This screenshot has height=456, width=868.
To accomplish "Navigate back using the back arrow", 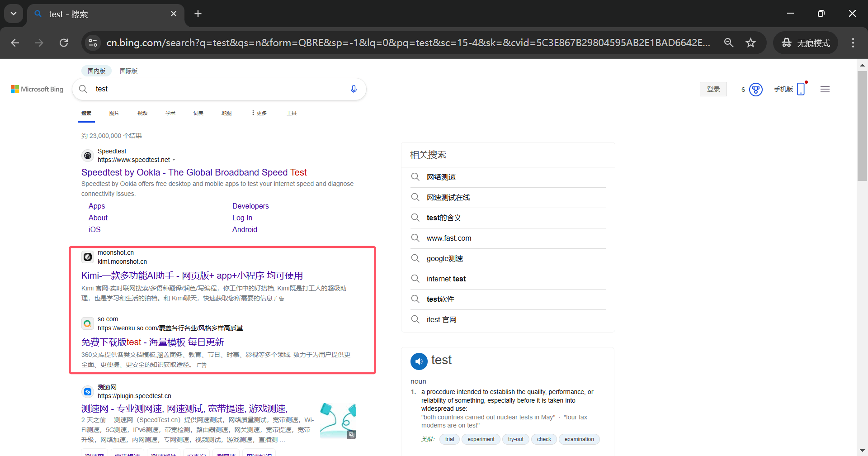I will pyautogui.click(x=15, y=43).
